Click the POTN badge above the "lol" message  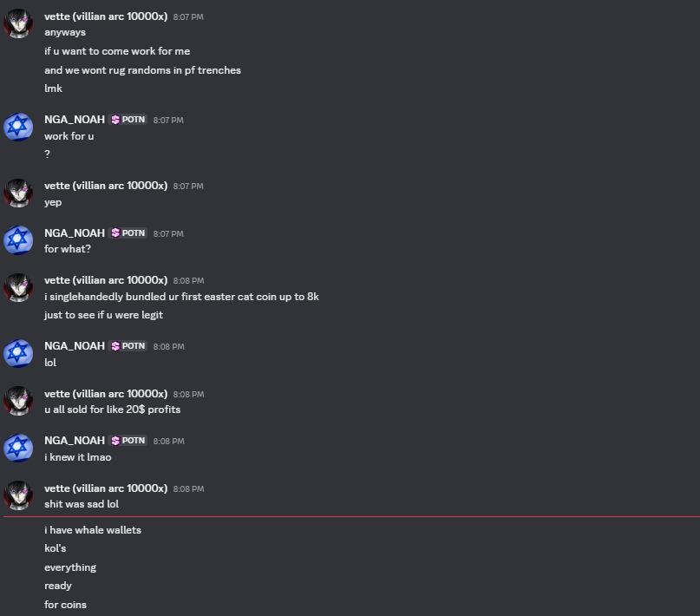(128, 346)
